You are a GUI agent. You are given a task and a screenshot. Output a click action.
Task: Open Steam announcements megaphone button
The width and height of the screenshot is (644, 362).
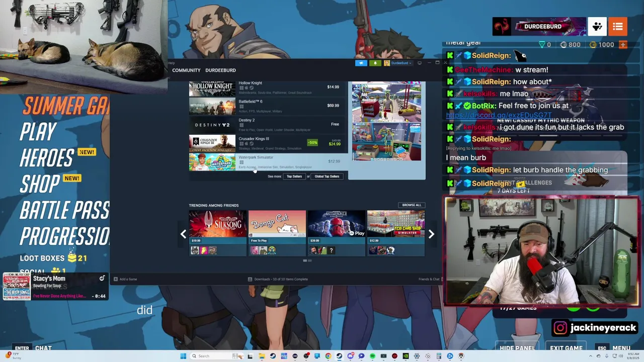(361, 63)
